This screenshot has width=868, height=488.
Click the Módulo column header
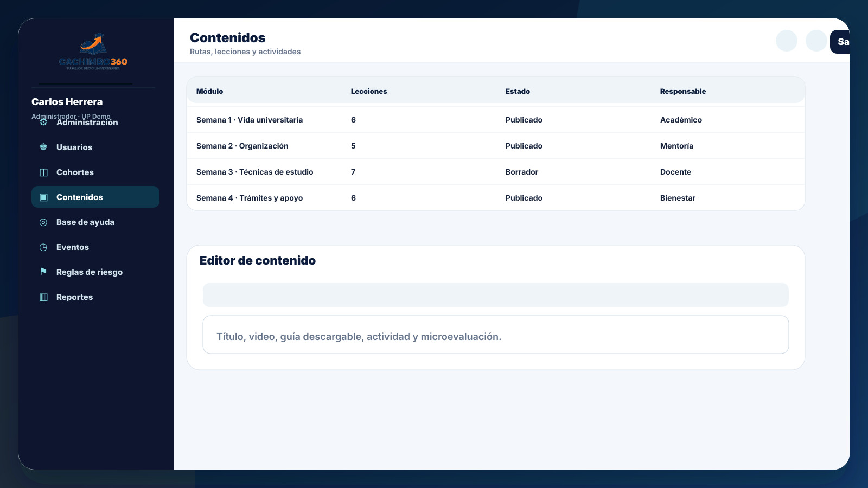tap(209, 91)
